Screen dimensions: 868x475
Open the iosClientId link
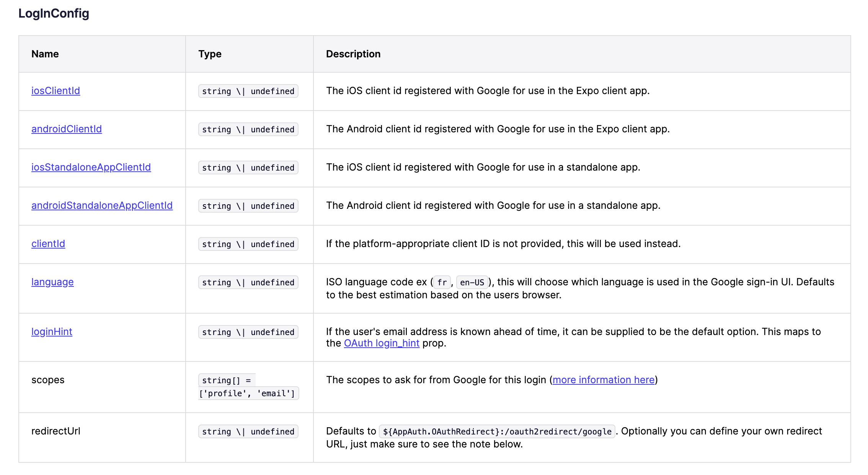click(55, 91)
